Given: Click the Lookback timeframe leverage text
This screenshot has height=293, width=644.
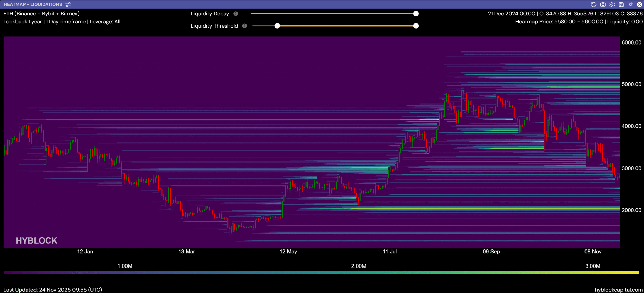Looking at the screenshot, I should point(62,22).
